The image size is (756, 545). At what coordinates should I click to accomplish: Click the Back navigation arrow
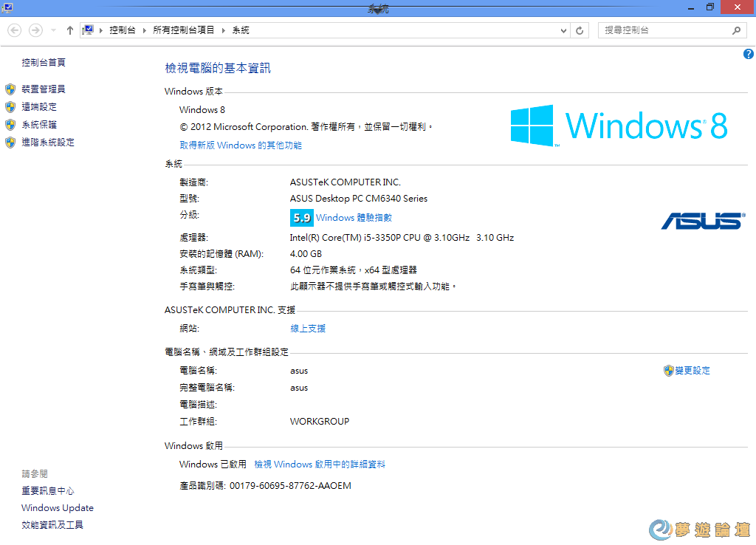coord(15,30)
